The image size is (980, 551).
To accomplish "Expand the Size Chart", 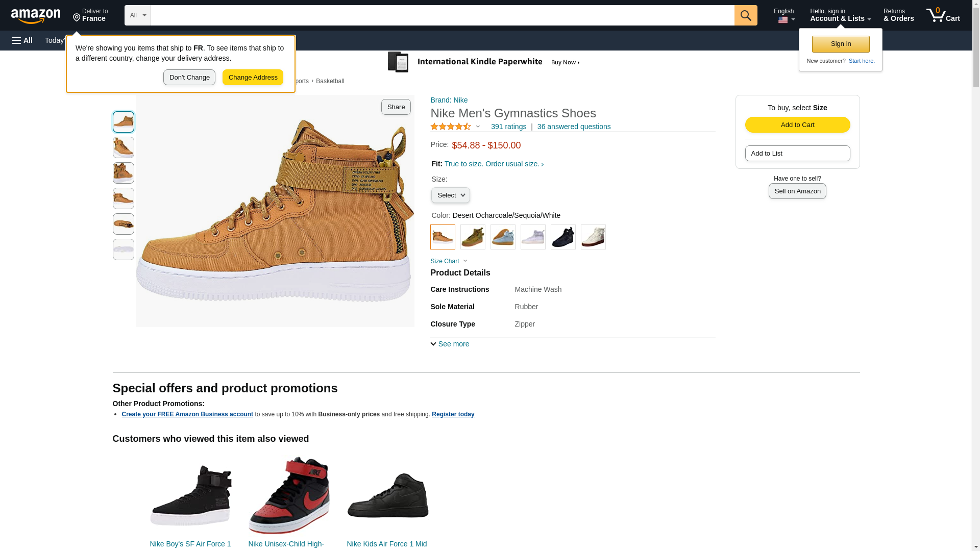I will click(x=449, y=261).
